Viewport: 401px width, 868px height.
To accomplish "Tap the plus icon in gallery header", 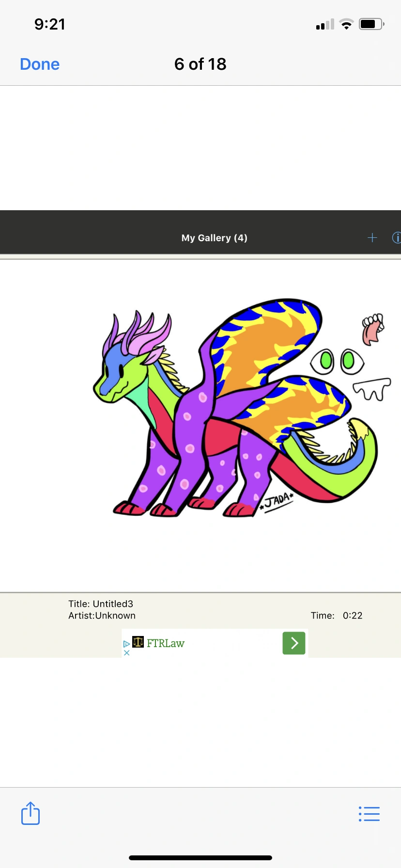I will tap(372, 238).
